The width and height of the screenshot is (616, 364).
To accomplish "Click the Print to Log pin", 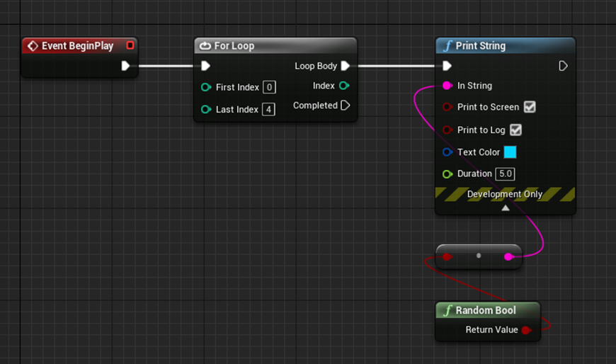I will (447, 130).
